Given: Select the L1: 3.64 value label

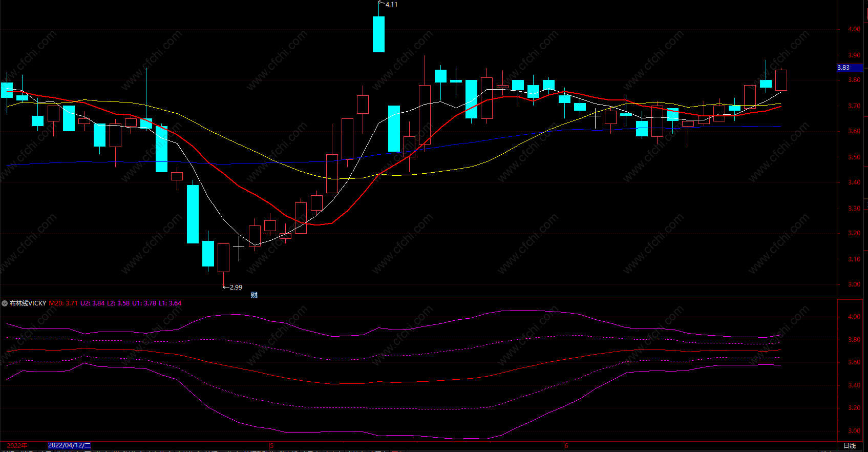Looking at the screenshot, I should pyautogui.click(x=170, y=303).
